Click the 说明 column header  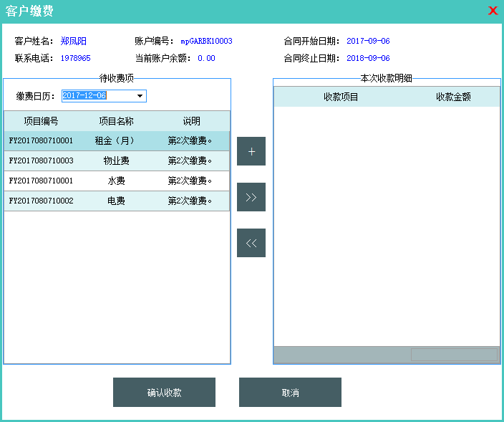point(191,121)
